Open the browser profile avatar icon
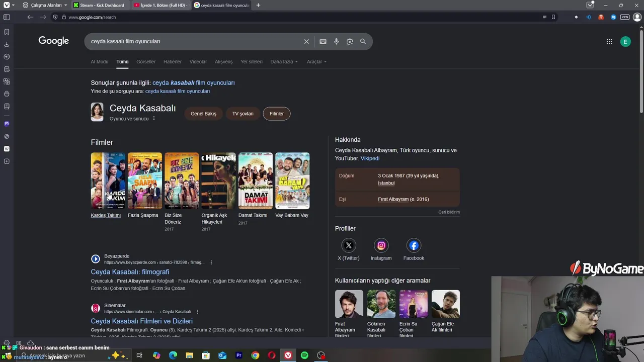The image size is (644, 362). pyautogui.click(x=637, y=17)
